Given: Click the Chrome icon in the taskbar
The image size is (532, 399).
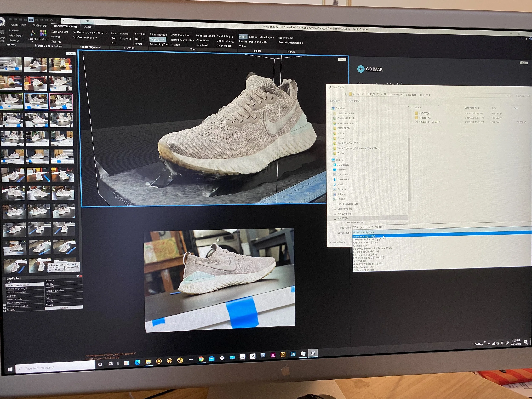Looking at the screenshot, I should [201, 359].
